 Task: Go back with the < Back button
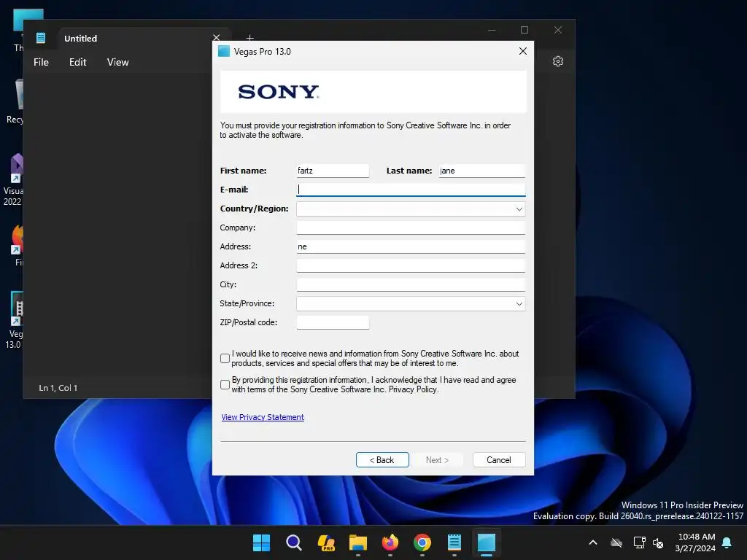tap(382, 460)
